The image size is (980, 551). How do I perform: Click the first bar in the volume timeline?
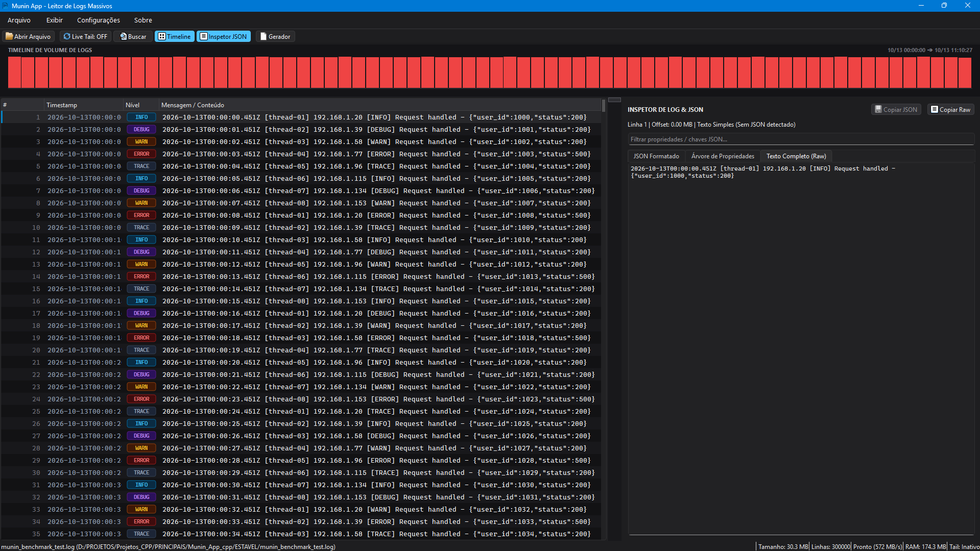14,72
